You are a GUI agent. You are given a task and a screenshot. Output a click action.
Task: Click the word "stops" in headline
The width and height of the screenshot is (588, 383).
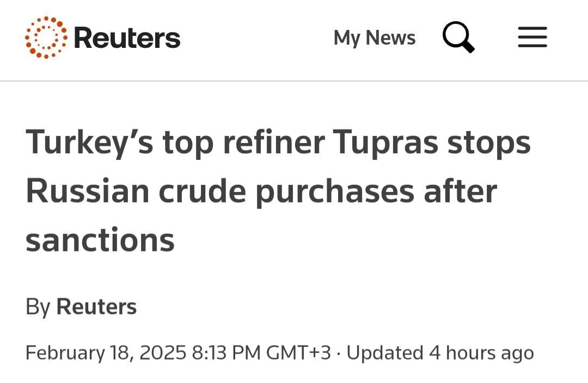pos(489,143)
